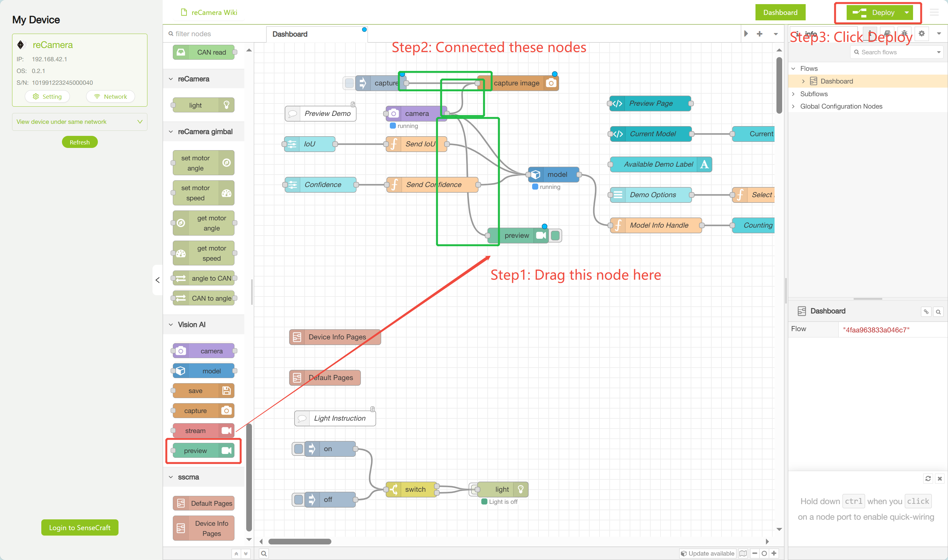Image resolution: width=948 pixels, height=560 pixels.
Task: Open the Deploy dropdown arrow
Action: click(x=907, y=12)
